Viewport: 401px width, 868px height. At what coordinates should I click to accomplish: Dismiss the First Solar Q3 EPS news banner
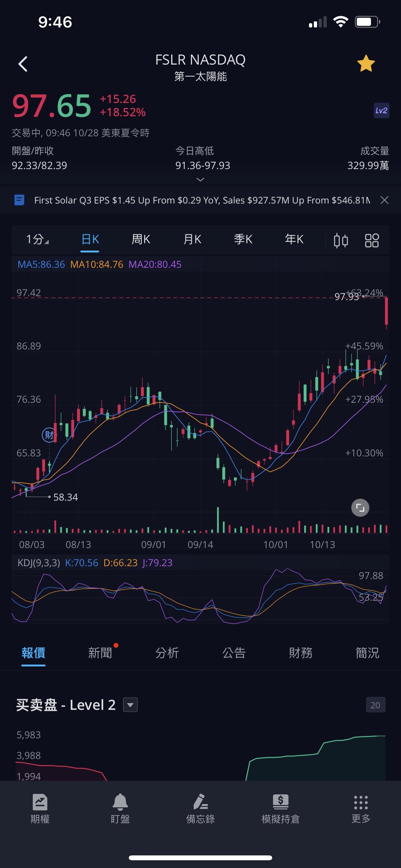coord(384,200)
